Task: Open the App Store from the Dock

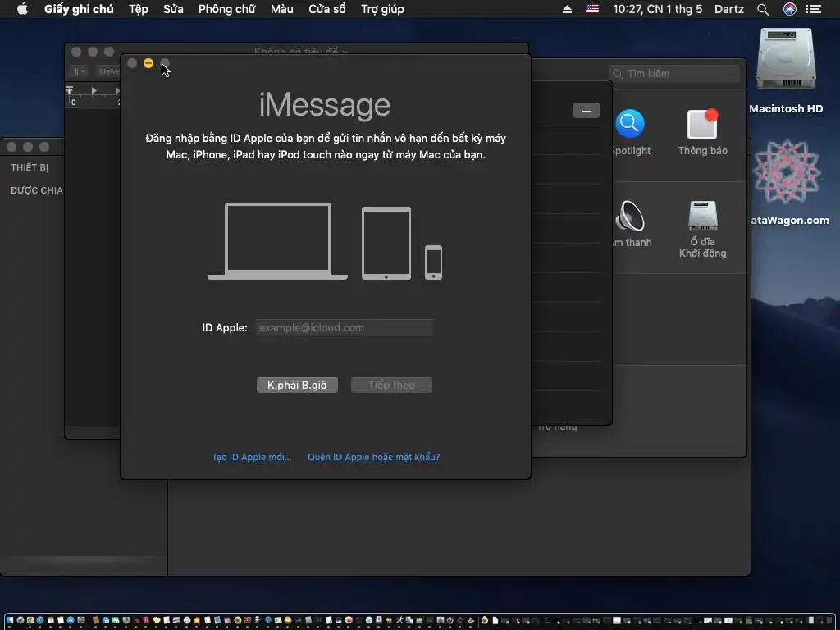Action: [x=71, y=620]
